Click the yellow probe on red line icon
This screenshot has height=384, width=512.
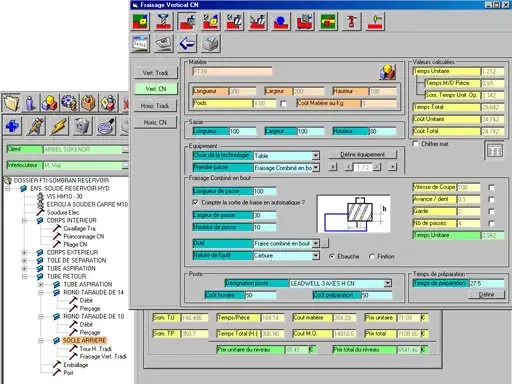click(x=375, y=22)
